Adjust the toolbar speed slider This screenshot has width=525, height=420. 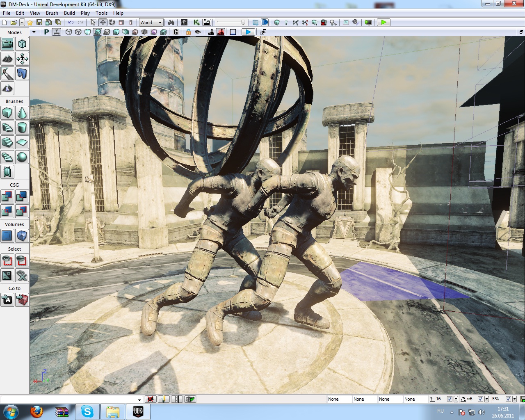[x=231, y=23]
